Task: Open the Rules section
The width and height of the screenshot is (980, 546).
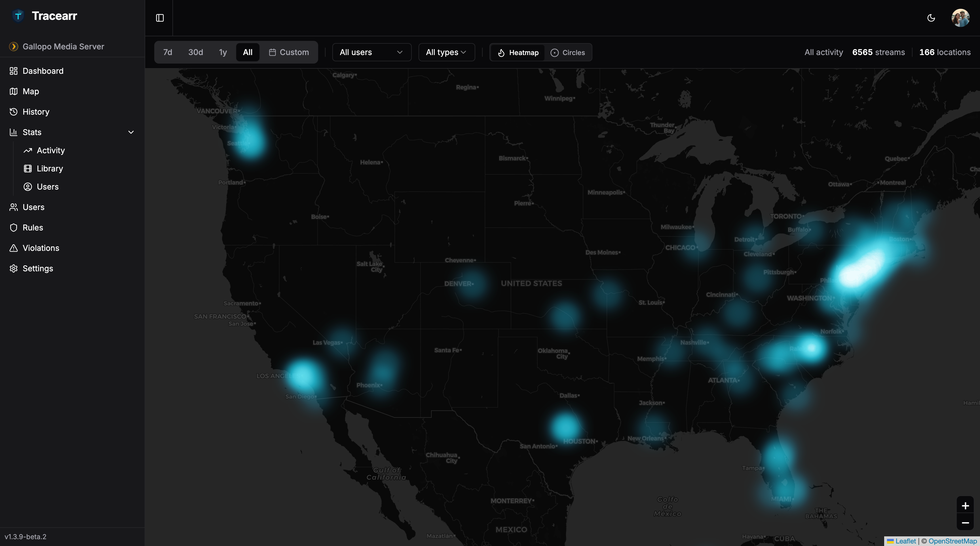Action: 33,227
